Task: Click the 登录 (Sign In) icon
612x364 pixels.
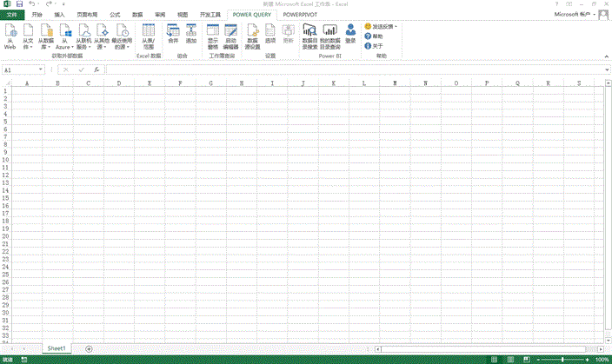Action: click(350, 35)
